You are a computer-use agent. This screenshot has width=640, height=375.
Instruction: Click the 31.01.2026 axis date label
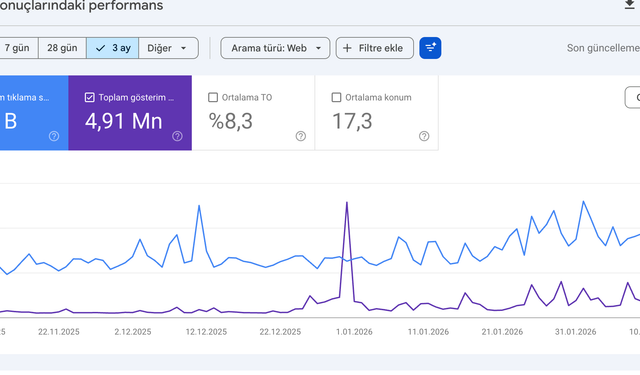[x=576, y=332]
